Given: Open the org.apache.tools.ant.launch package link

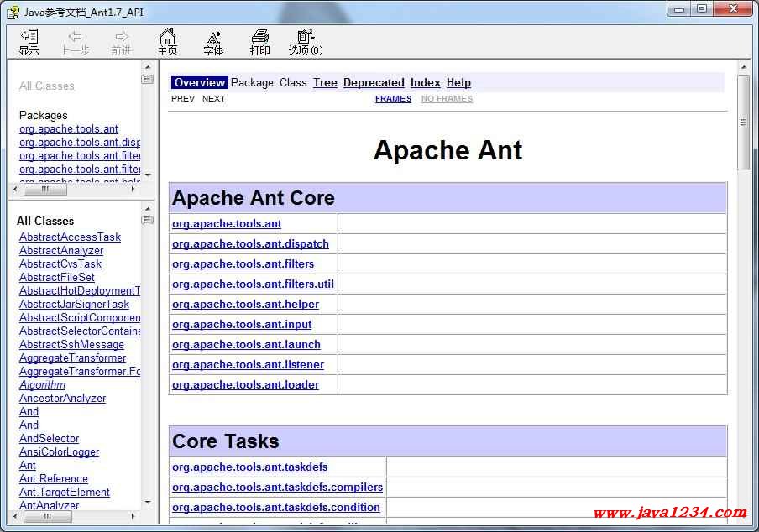Looking at the screenshot, I should coord(246,344).
